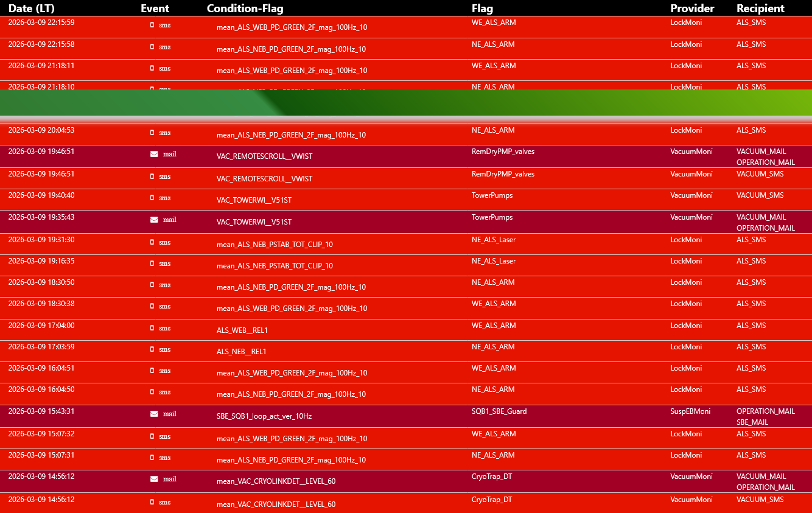This screenshot has width=812, height=513.
Task: Click the Event column header
Action: point(155,9)
